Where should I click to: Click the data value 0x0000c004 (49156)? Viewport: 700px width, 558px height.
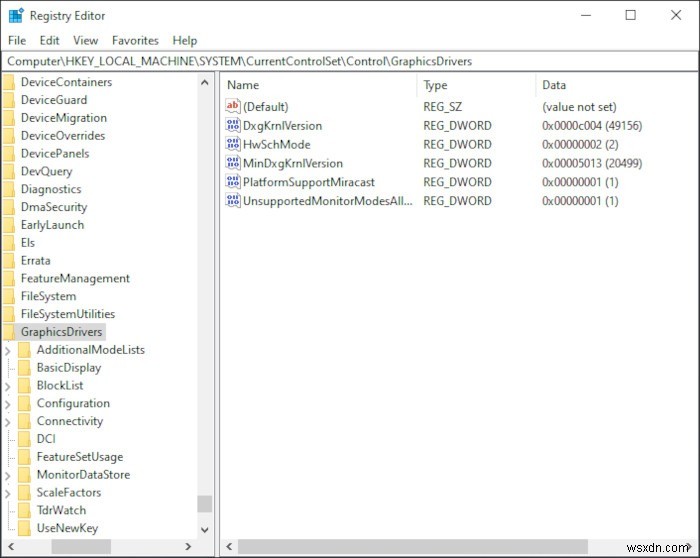[592, 125]
